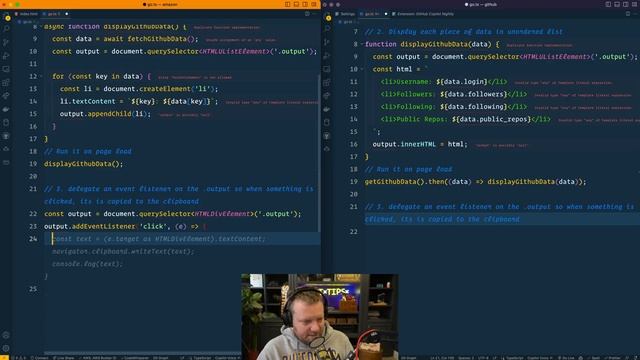Collapse the for loop at line 12

coord(41,76)
